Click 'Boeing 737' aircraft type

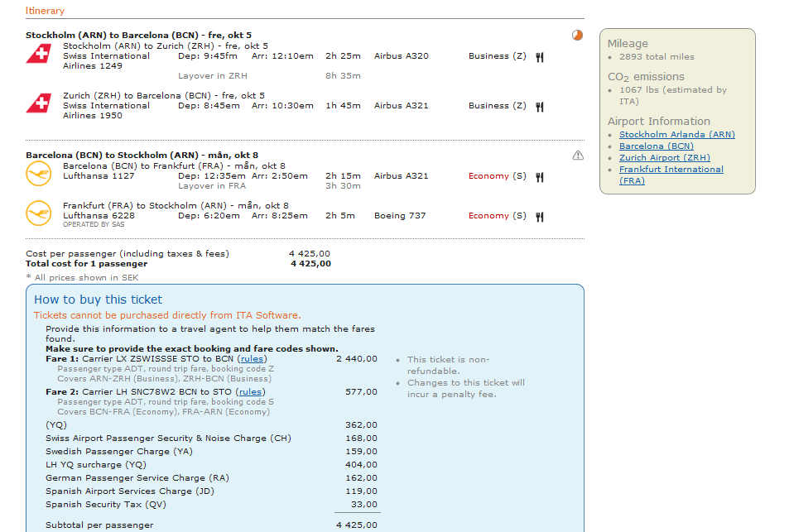(400, 216)
